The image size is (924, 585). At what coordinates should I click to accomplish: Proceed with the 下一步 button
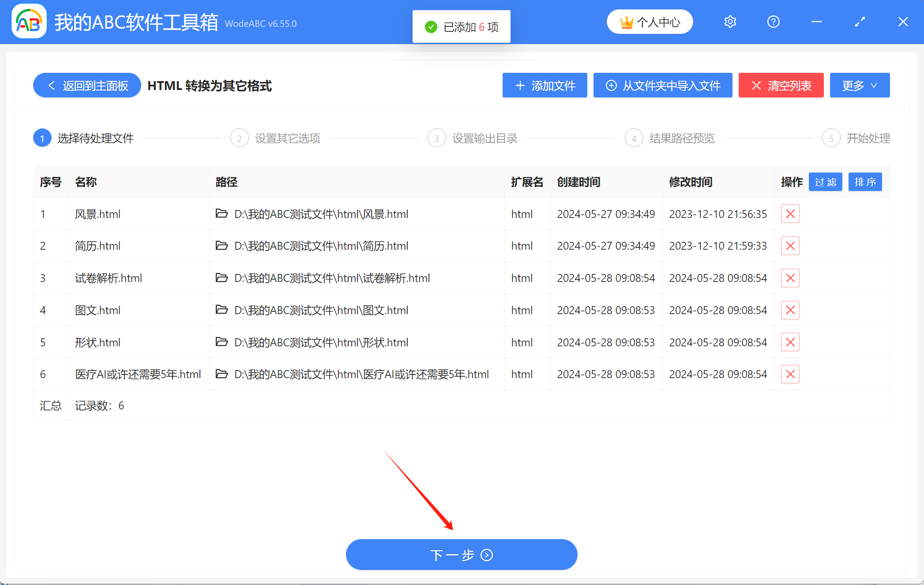462,555
